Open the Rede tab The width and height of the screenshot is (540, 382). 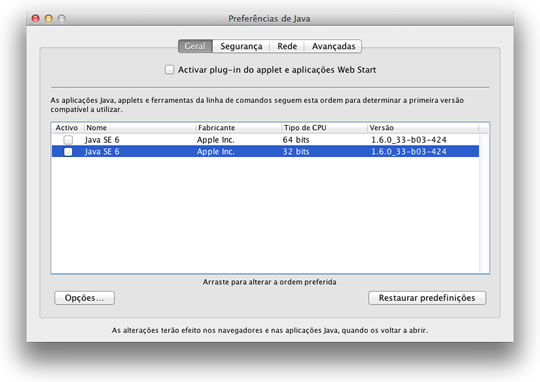click(287, 46)
